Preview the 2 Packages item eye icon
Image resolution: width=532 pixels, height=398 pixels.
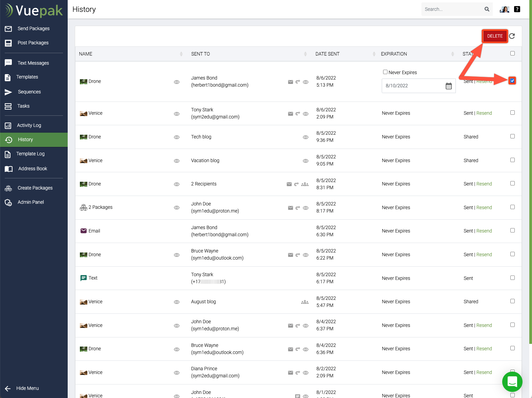[x=177, y=208]
